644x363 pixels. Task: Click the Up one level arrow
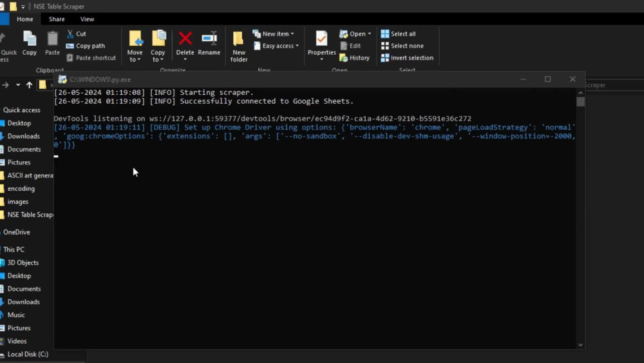pos(29,84)
